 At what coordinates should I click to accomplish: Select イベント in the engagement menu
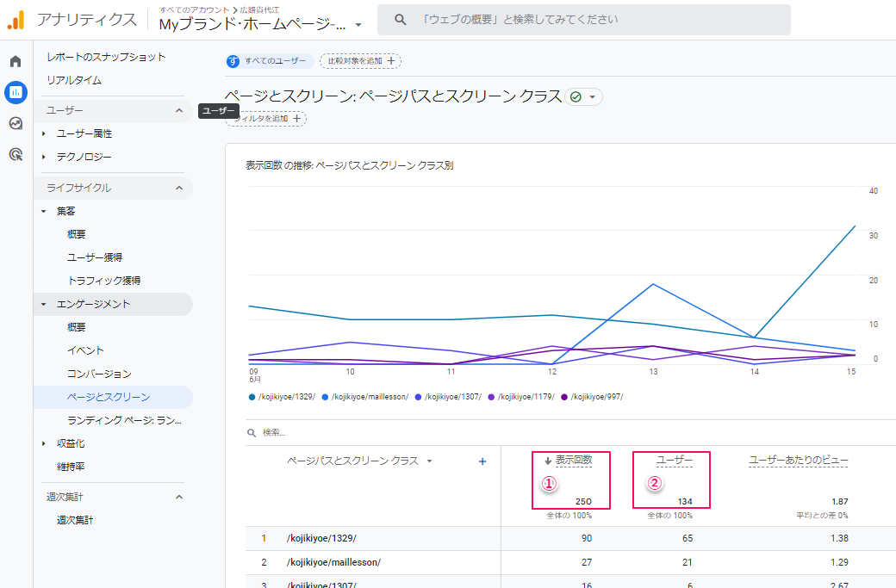coord(85,350)
